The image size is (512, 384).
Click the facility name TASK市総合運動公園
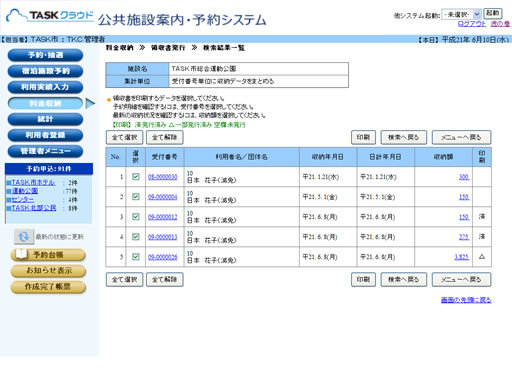pos(204,69)
